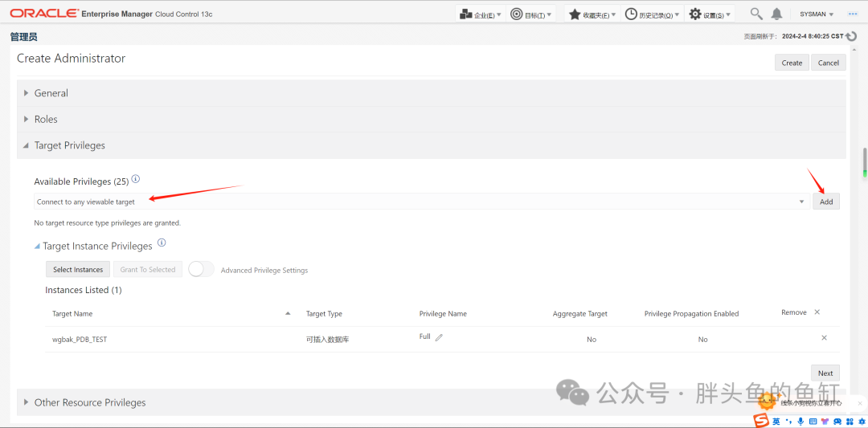The width and height of the screenshot is (868, 428).
Task: Click info icon beside Target Instance Privileges
Action: pos(162,243)
